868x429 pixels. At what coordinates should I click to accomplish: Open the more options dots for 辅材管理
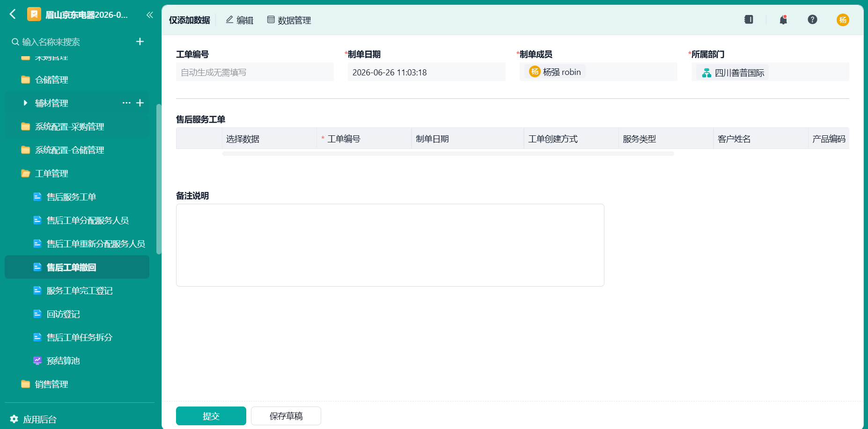(126, 103)
